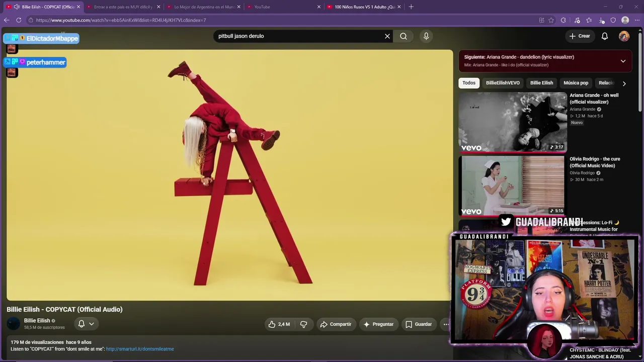Click the 'Mix: Ariana Grande - like i do' text
The image size is (644, 362).
pyautogui.click(x=506, y=65)
